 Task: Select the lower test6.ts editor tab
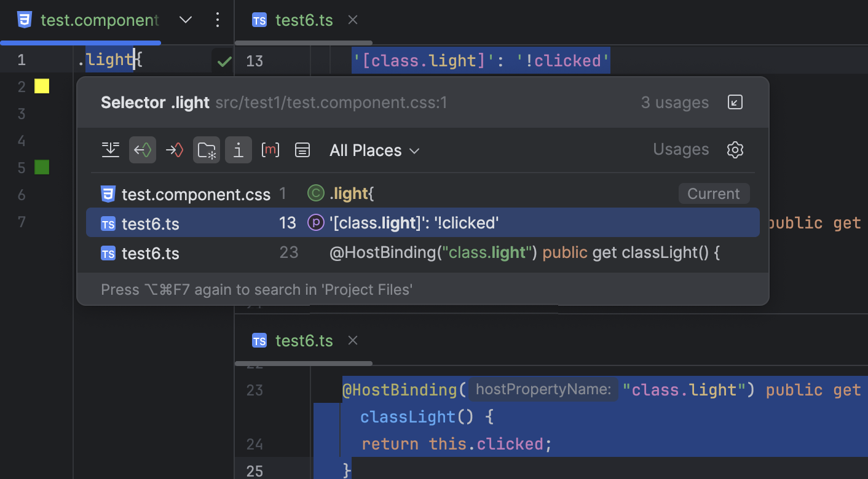[x=304, y=340]
